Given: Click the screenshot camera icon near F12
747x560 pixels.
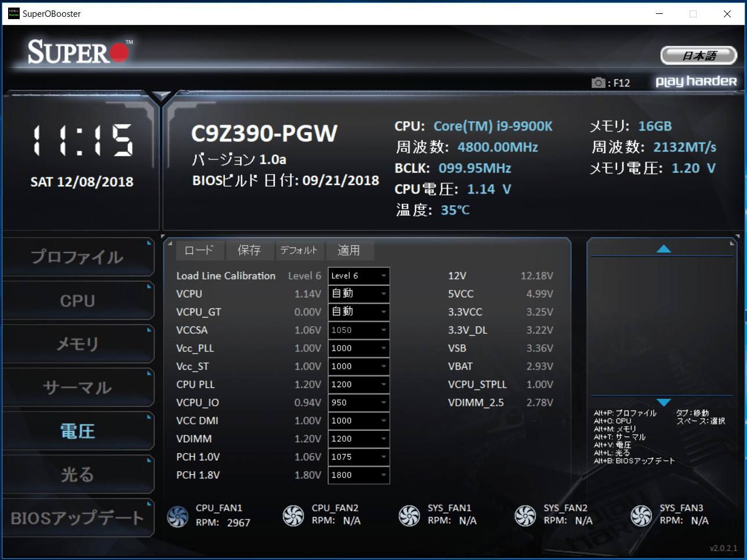Looking at the screenshot, I should (x=598, y=83).
